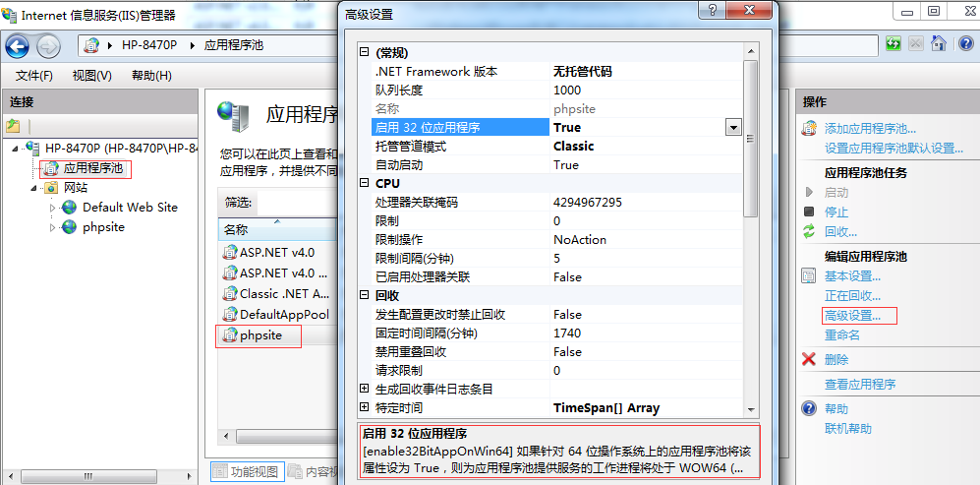Screen dimensions: 980x485
Task: Click the server icon for HP-8470P node
Action: 31,148
